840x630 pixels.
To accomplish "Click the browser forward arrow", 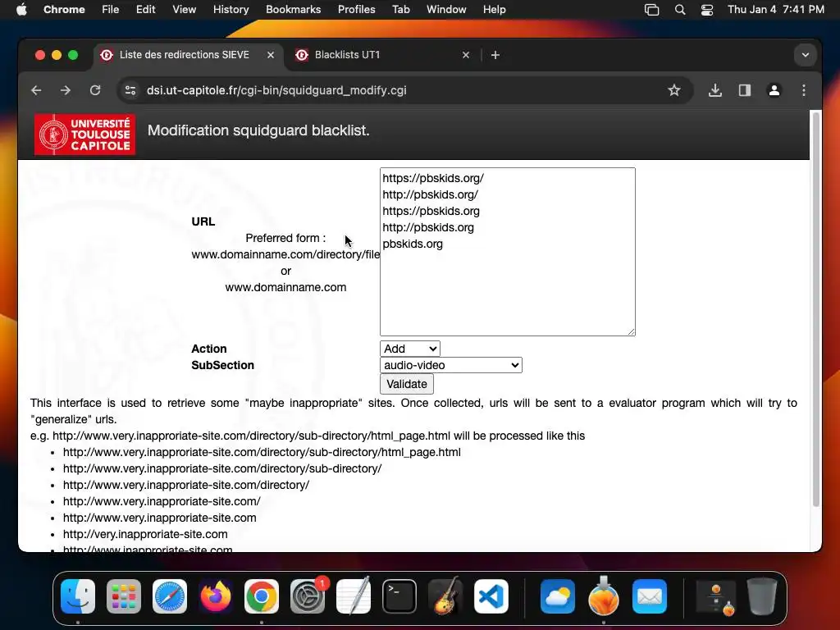I will click(66, 90).
